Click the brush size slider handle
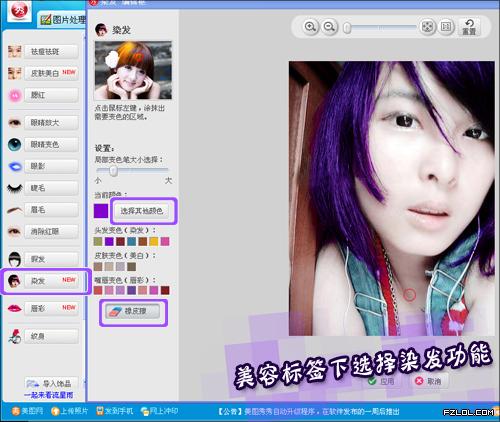 (114, 171)
